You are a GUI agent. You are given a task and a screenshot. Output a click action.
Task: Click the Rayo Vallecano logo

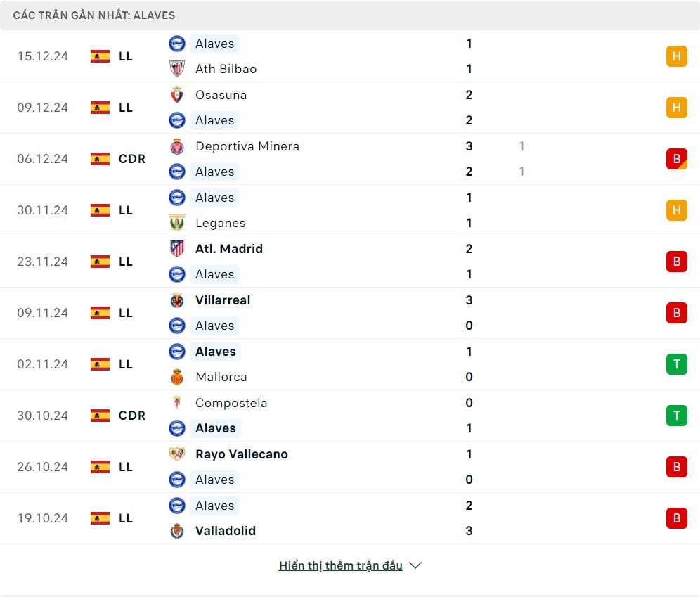(x=177, y=454)
